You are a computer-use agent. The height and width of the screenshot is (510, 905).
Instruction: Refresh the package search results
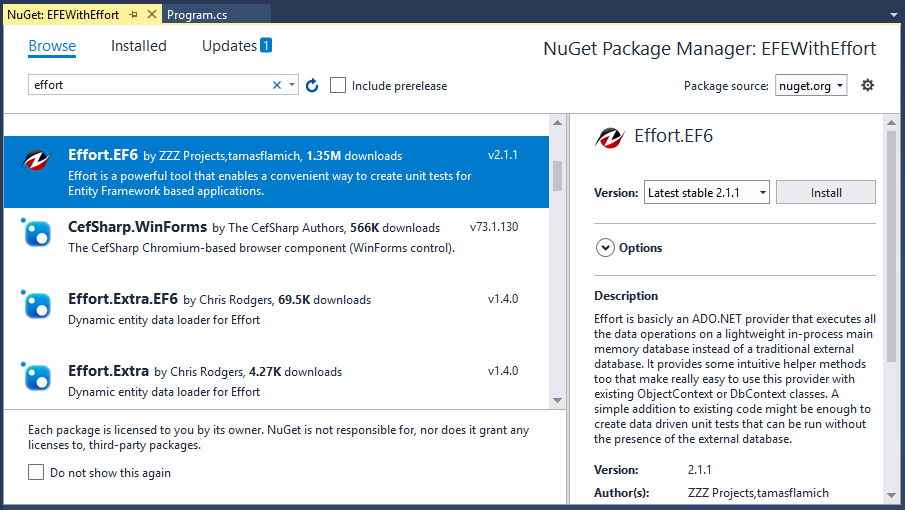pyautogui.click(x=312, y=85)
